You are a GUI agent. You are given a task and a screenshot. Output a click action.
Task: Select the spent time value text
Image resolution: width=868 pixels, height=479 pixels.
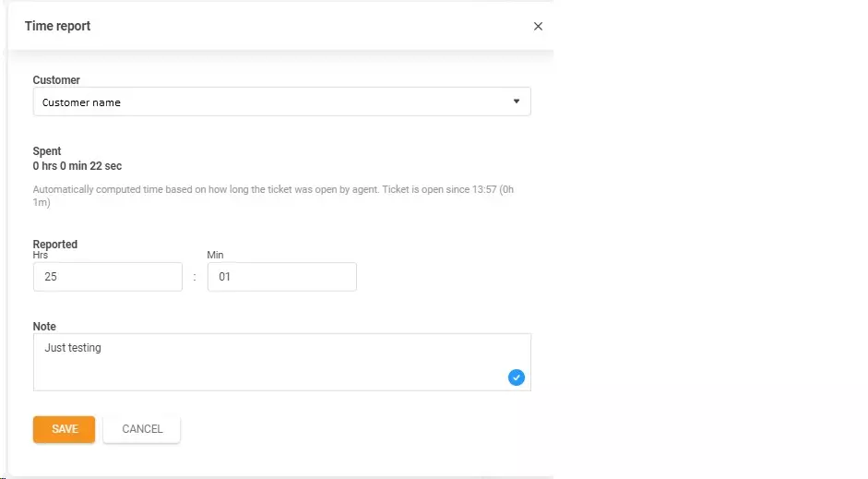pos(77,166)
